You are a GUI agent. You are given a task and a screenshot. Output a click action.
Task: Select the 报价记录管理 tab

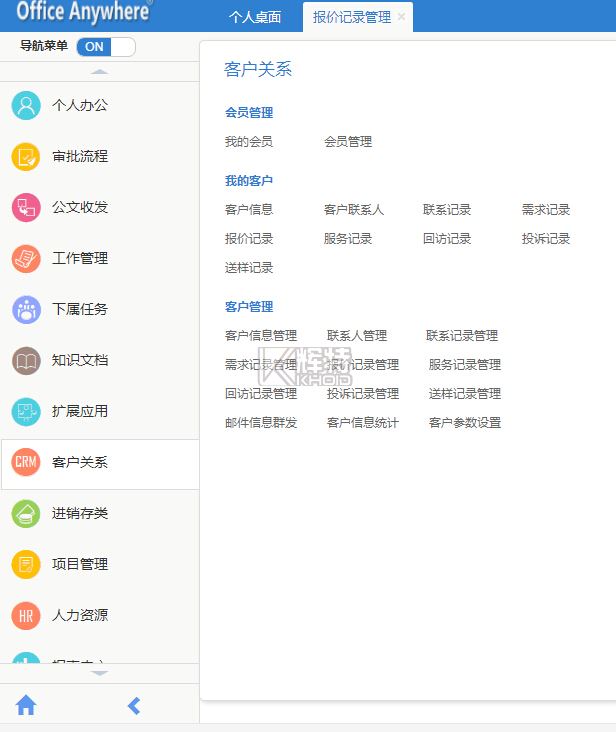[x=351, y=17]
